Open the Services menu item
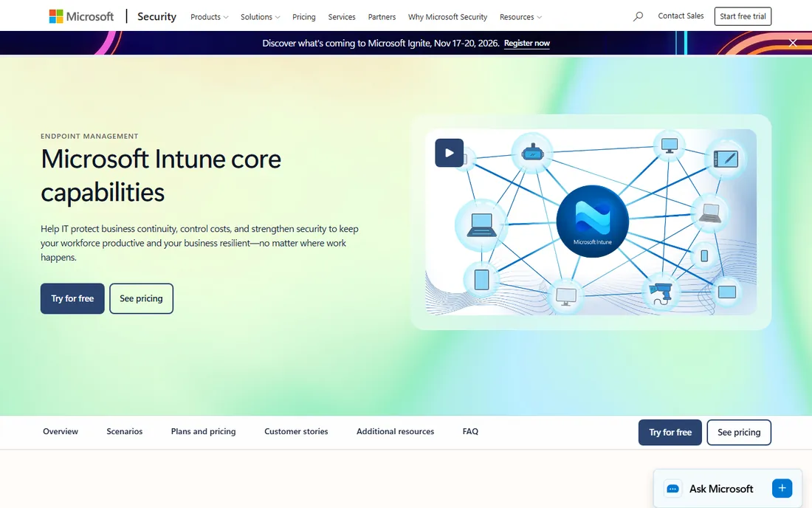 [342, 17]
